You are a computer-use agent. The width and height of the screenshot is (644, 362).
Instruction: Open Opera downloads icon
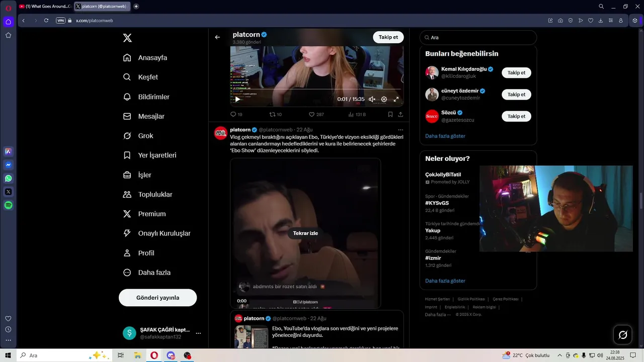click(x=601, y=21)
